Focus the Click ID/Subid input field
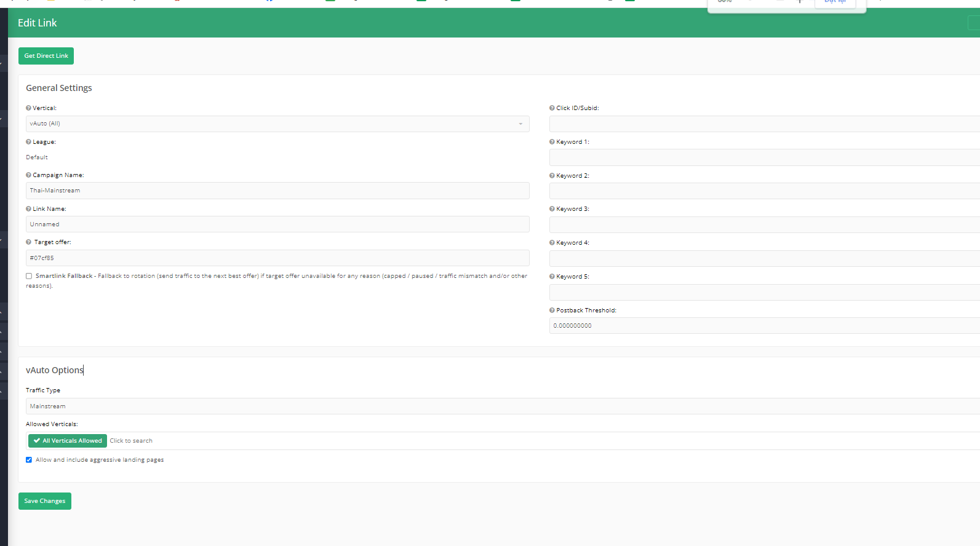The width and height of the screenshot is (980, 546). point(765,124)
